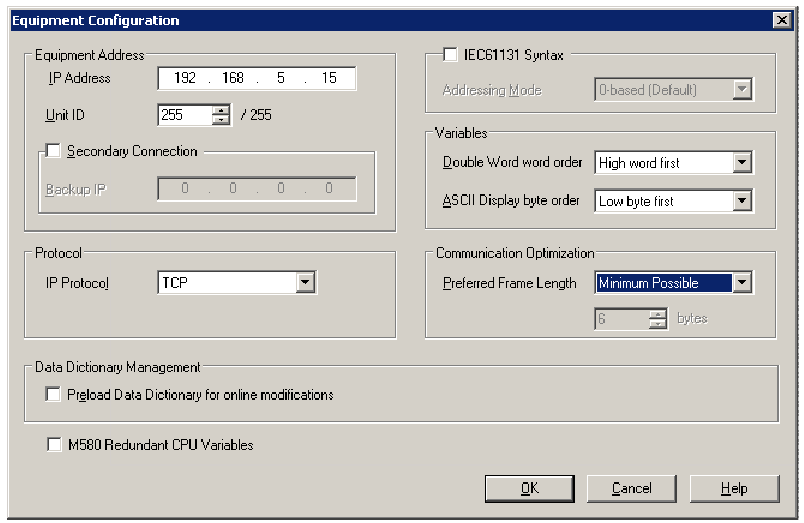Click the first IP Address octet 192
The width and height of the screenshot is (804, 523).
[185, 78]
